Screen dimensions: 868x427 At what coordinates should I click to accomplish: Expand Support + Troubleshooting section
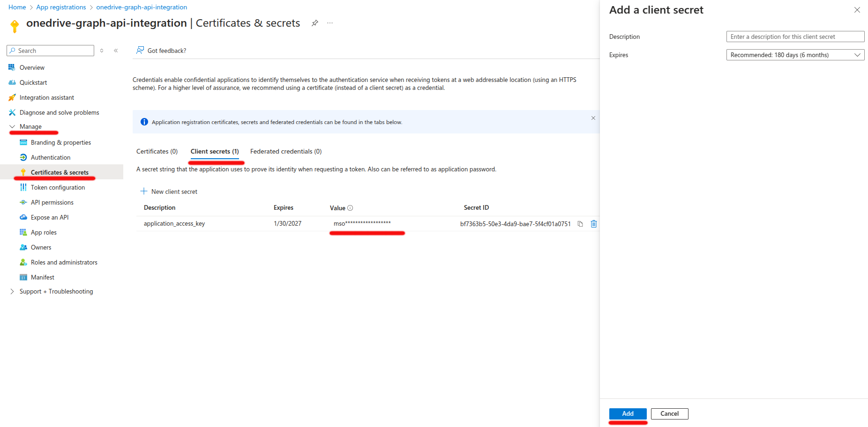pyautogui.click(x=12, y=291)
